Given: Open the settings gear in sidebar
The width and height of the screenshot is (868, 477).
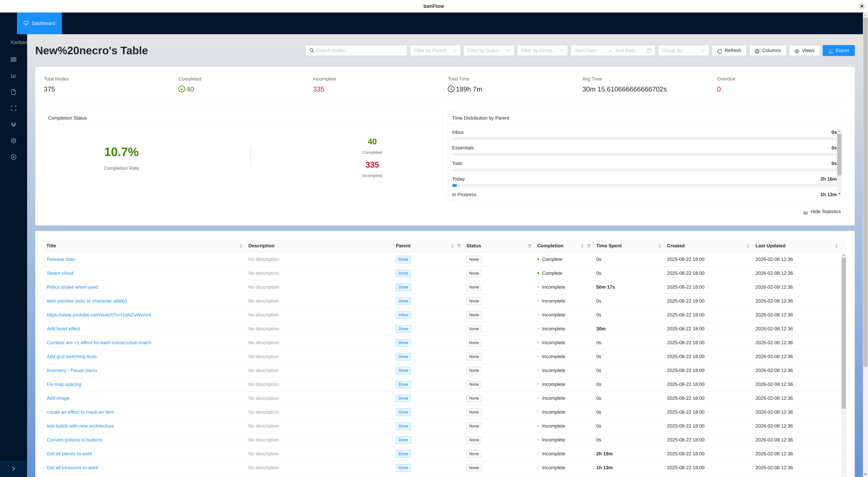Looking at the screenshot, I should pyautogui.click(x=14, y=141).
